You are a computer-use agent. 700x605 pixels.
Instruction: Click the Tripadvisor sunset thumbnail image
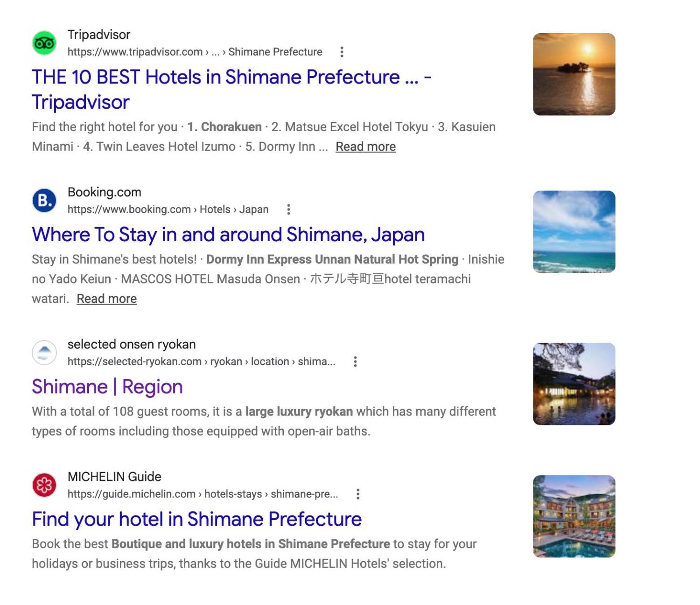point(574,74)
